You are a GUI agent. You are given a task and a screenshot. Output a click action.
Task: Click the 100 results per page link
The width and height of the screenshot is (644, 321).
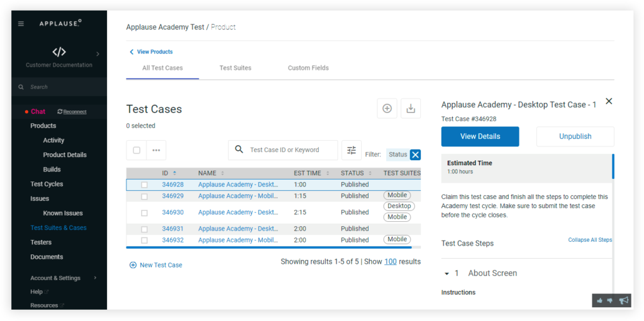coord(391,261)
